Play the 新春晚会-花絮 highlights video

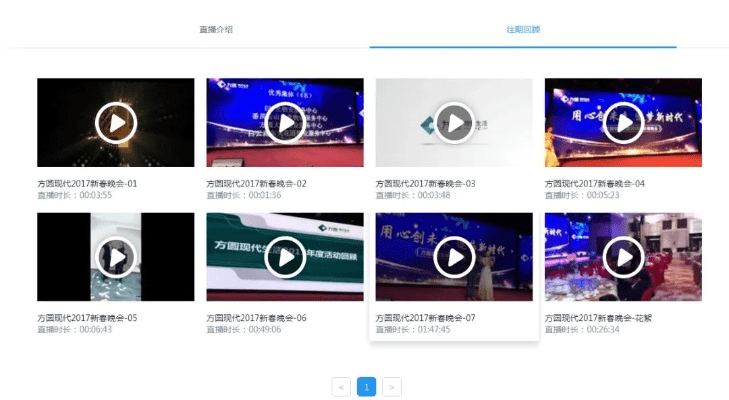(x=623, y=257)
